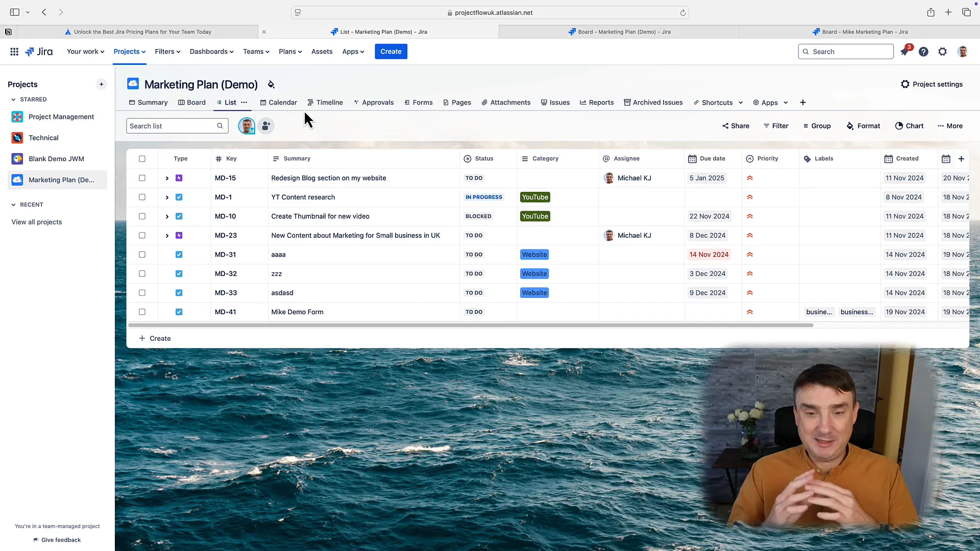
Task: Add a new column with plus icon
Action: click(961, 159)
